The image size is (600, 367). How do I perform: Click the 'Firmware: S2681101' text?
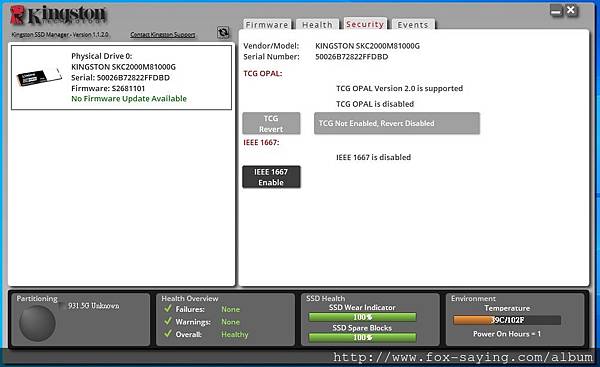click(108, 88)
